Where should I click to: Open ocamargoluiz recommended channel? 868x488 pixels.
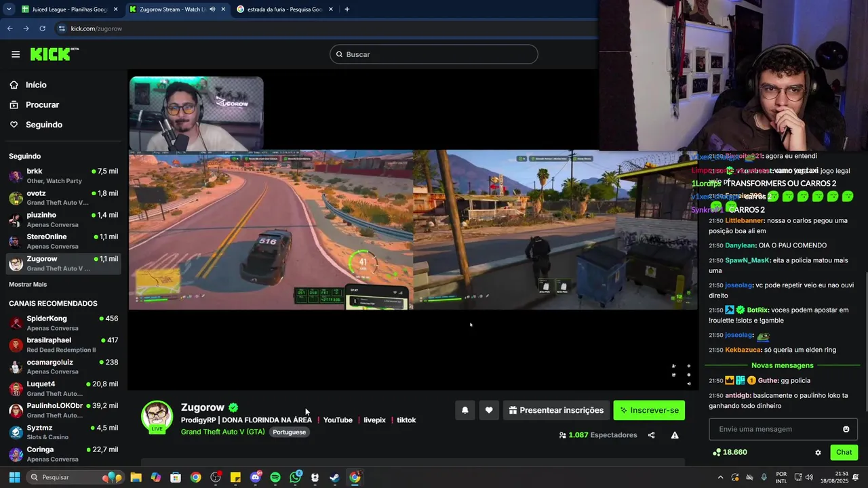64,367
